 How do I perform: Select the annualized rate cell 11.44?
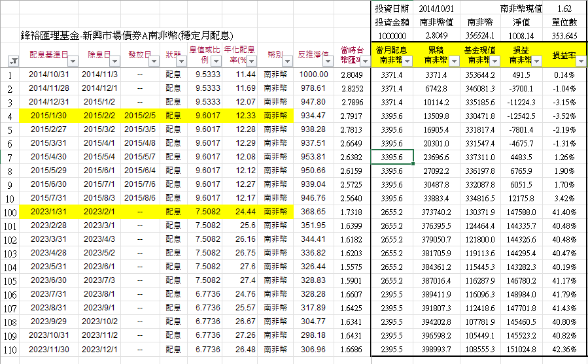click(239, 74)
